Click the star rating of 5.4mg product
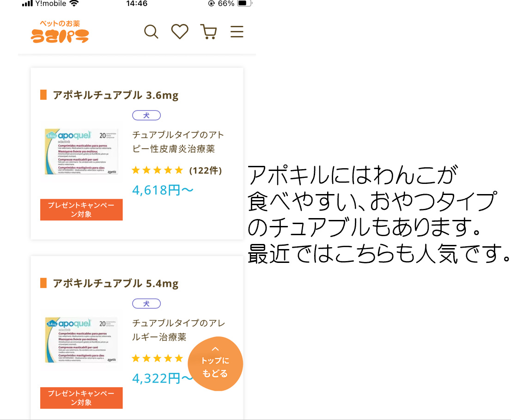 click(x=158, y=359)
